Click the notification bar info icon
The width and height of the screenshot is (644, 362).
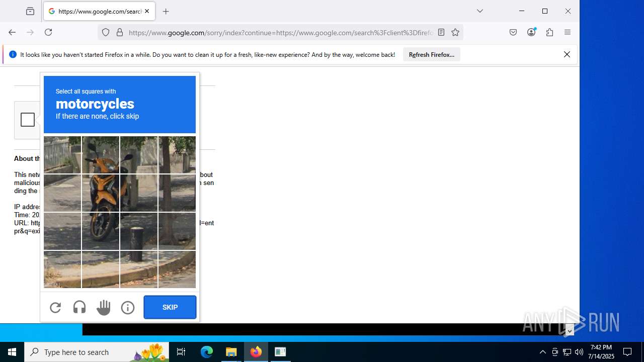tap(13, 54)
